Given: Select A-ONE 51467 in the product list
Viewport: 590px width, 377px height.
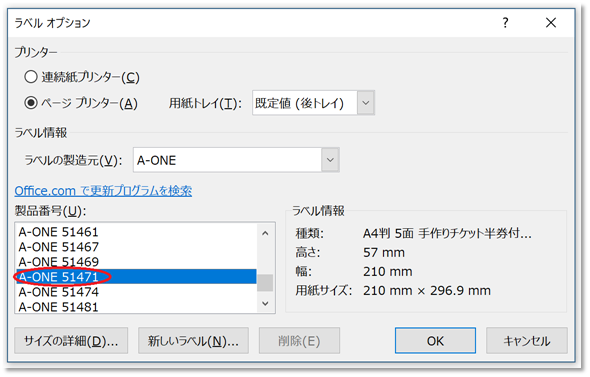Looking at the screenshot, I should pos(136,247).
